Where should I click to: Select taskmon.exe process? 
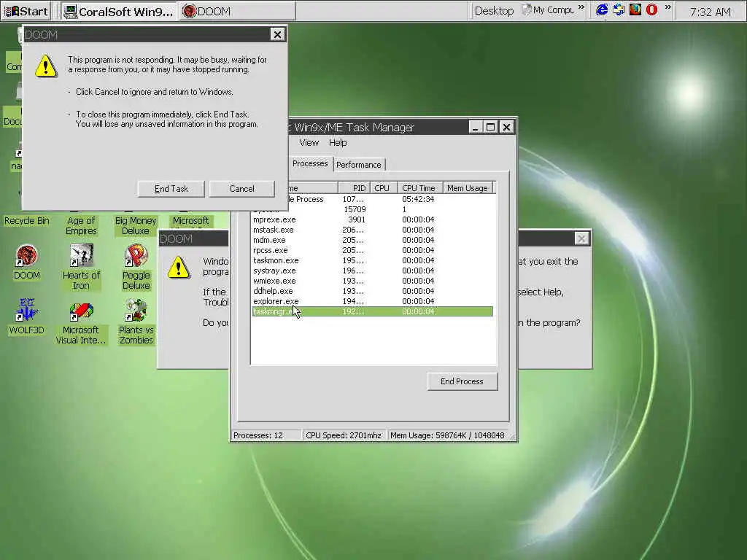(x=372, y=260)
